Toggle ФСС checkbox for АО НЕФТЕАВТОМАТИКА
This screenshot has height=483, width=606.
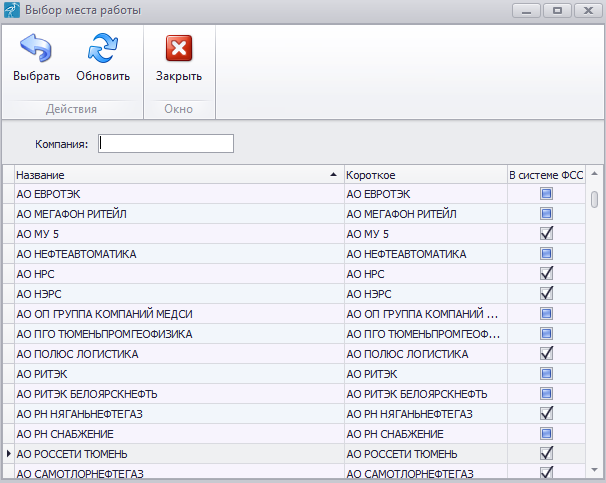(x=546, y=253)
